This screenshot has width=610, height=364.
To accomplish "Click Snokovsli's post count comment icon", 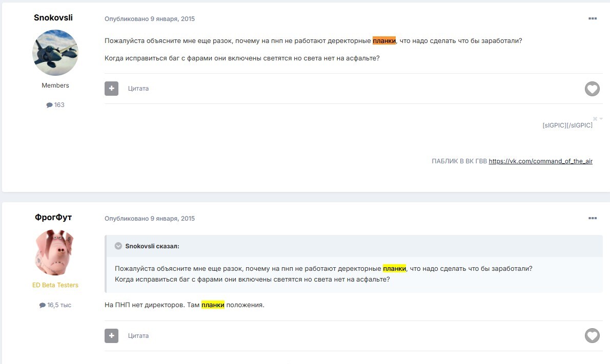I will (x=49, y=105).
